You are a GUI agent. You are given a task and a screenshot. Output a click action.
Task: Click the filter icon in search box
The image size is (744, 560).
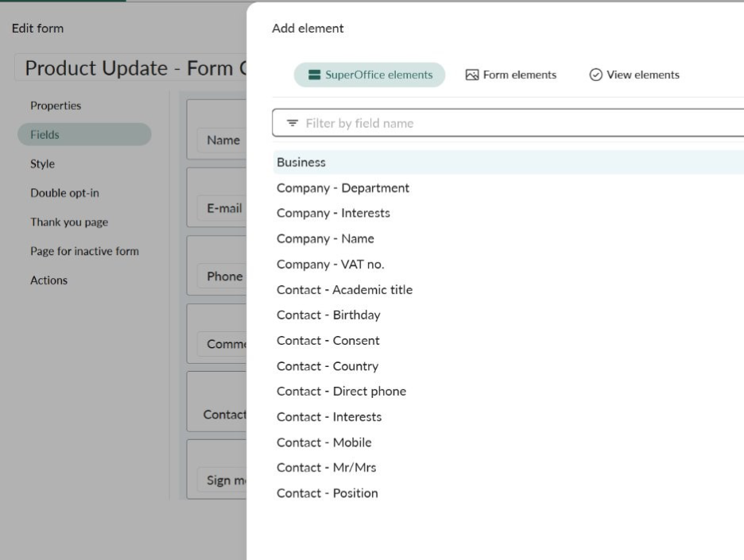click(293, 123)
